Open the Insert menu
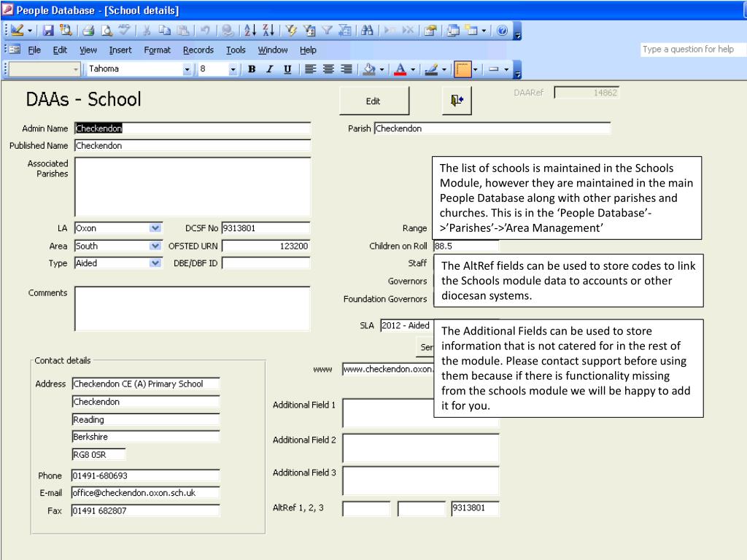747x560 pixels. [x=120, y=50]
